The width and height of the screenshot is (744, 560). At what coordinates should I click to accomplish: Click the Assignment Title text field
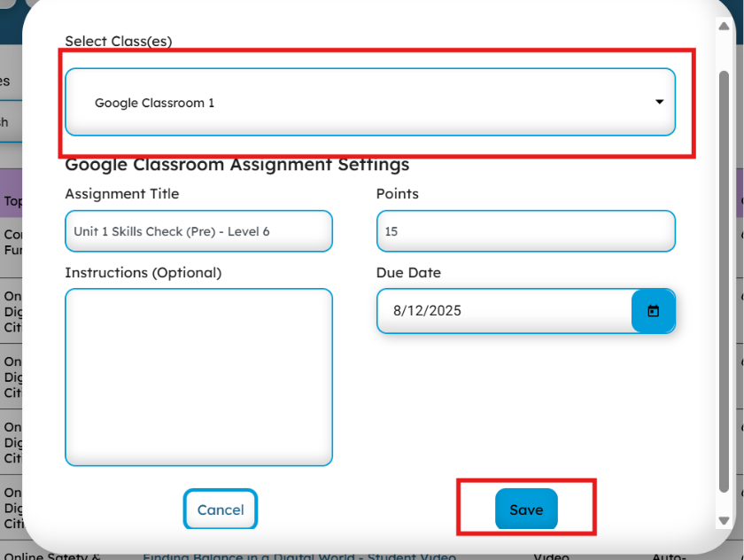pos(198,231)
